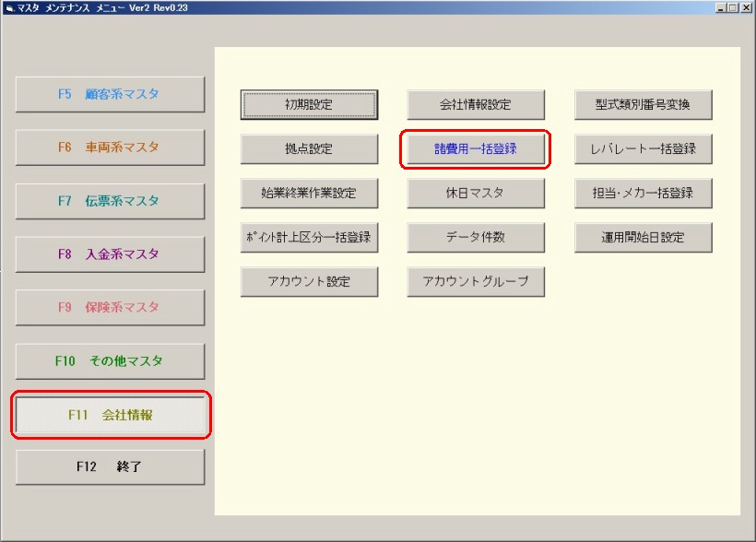This screenshot has height=542, width=756.
Task: Launch 諸費用一括登録
Action: pos(476,149)
